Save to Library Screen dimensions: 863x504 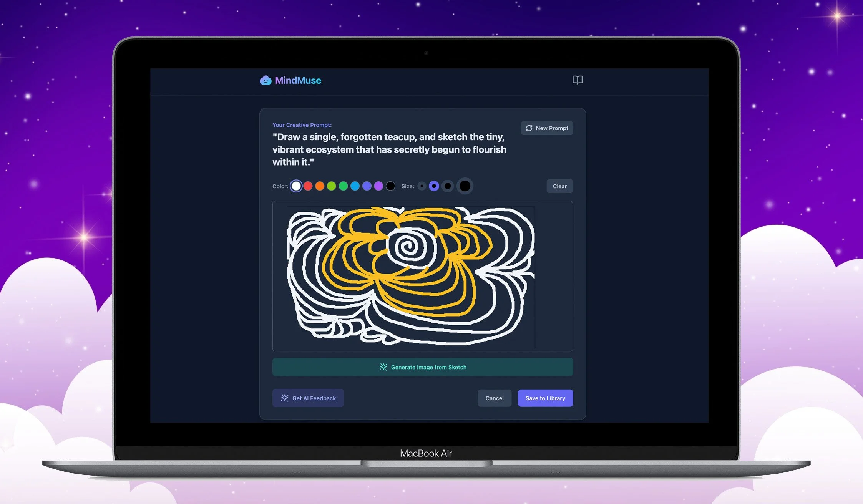point(545,398)
